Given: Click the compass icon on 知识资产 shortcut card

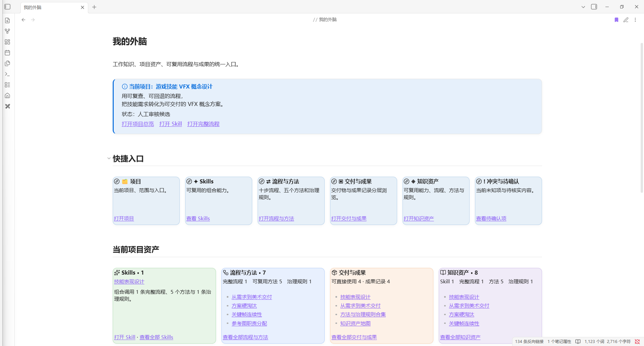Looking at the screenshot, I should (x=407, y=181).
